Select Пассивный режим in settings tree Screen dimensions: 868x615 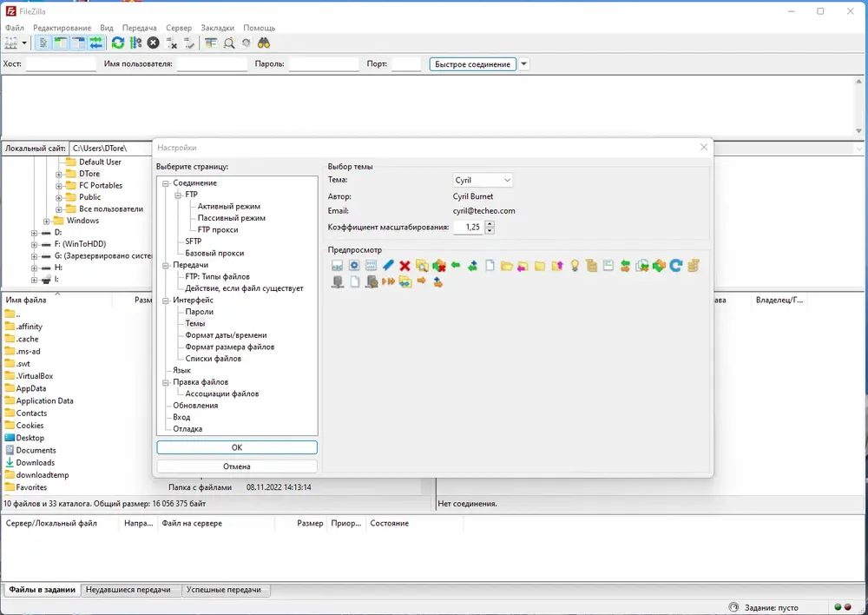[x=232, y=218]
